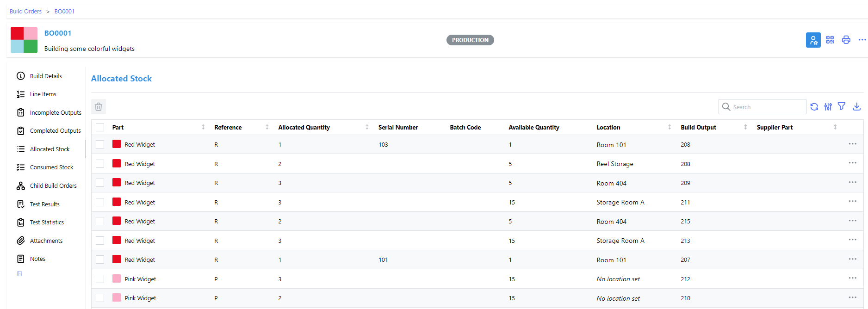The width and height of the screenshot is (868, 309).
Task: Check the Pink Widget row output 212
Action: click(100, 279)
